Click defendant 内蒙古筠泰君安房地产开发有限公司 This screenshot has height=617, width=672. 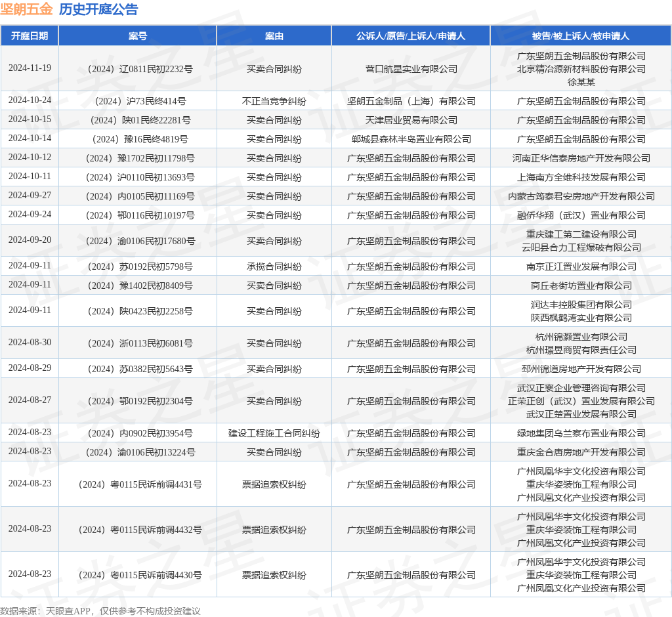click(581, 196)
